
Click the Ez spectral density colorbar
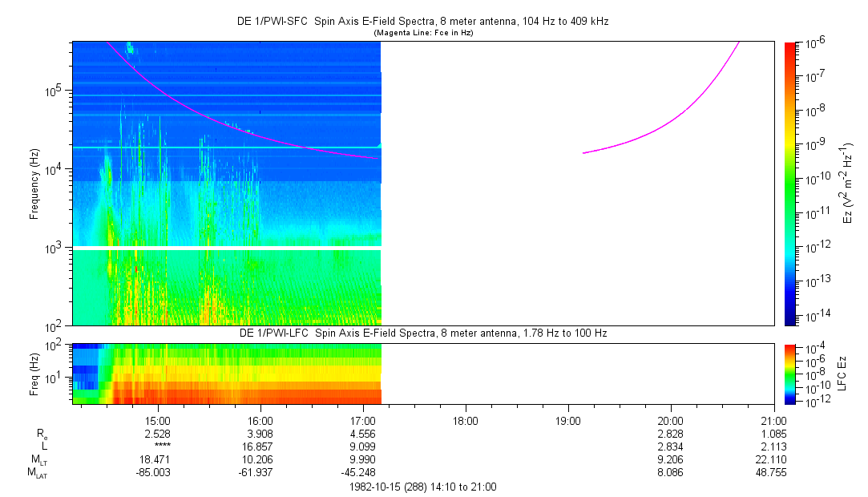tap(789, 184)
